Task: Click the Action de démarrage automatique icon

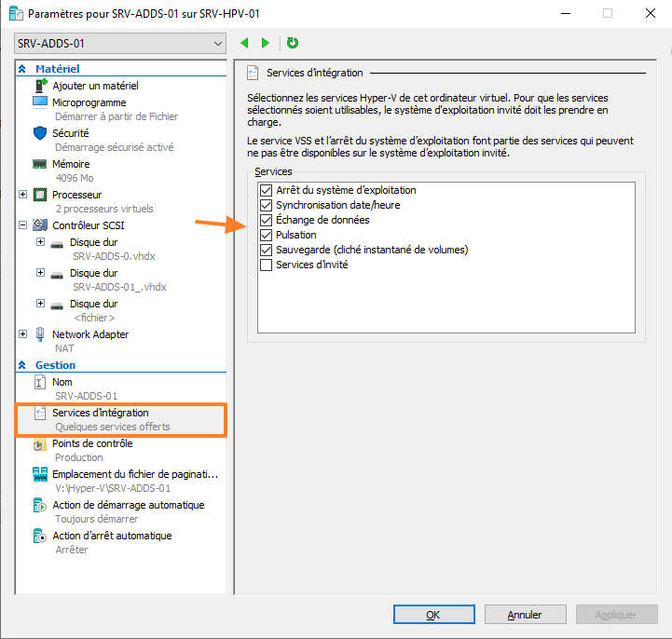Action: click(x=39, y=506)
